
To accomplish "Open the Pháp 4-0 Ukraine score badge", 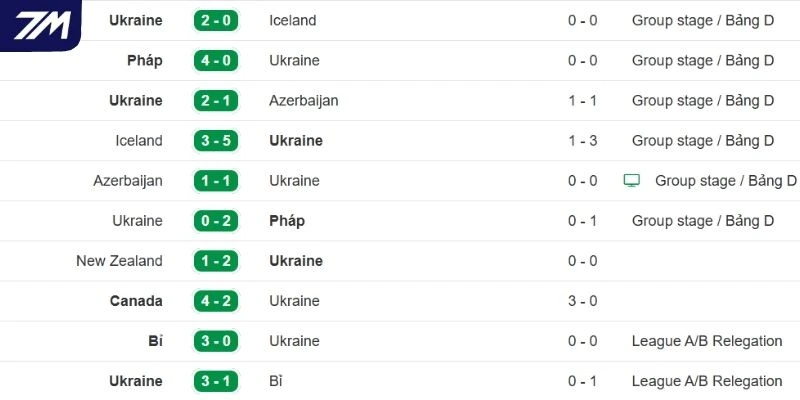I will (x=216, y=61).
